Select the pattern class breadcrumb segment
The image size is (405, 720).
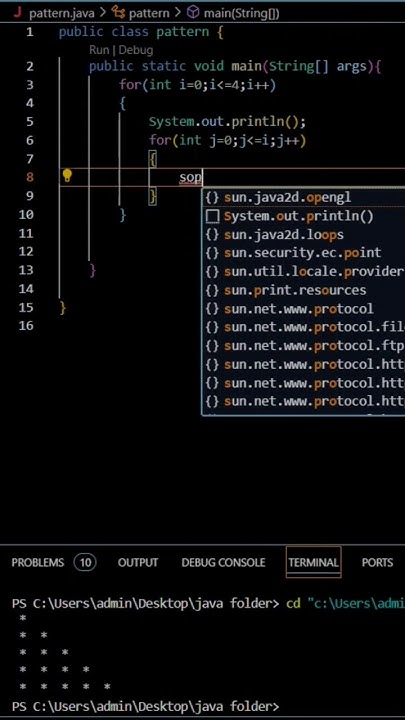(149, 13)
